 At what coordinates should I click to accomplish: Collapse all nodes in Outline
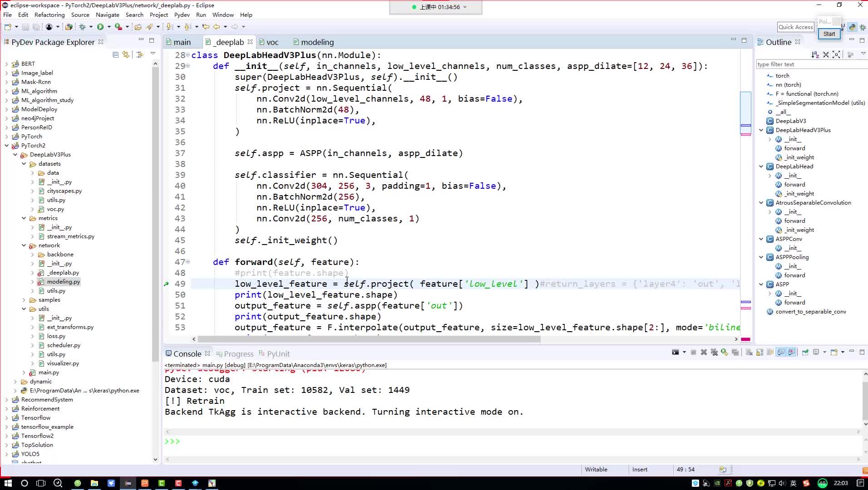point(826,54)
